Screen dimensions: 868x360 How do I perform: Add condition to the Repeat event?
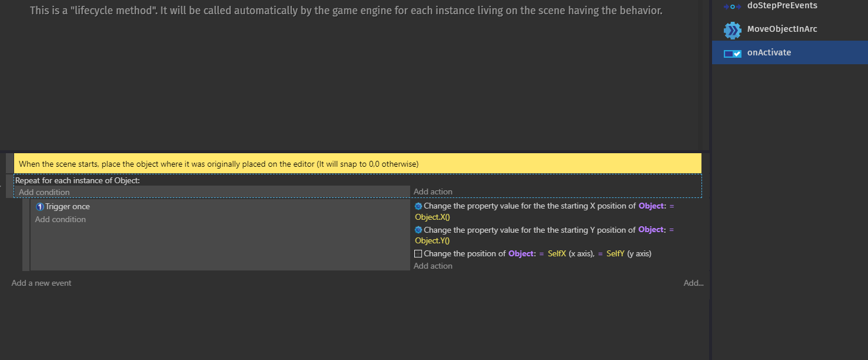tap(44, 192)
